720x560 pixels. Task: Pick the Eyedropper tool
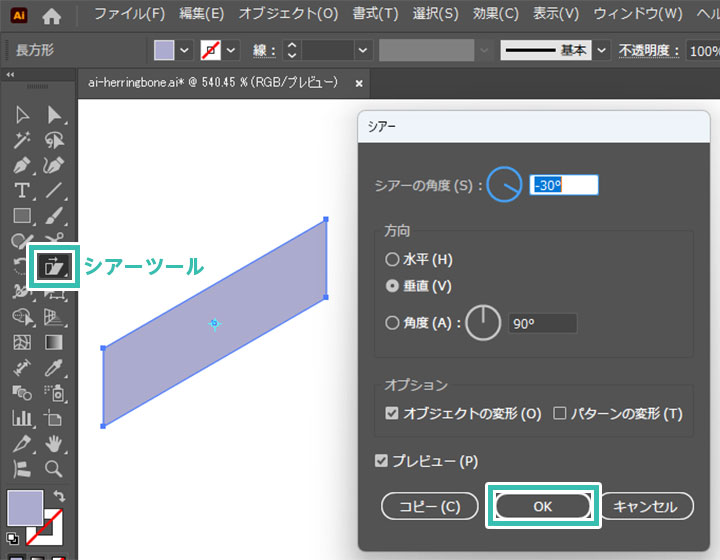pyautogui.click(x=54, y=367)
